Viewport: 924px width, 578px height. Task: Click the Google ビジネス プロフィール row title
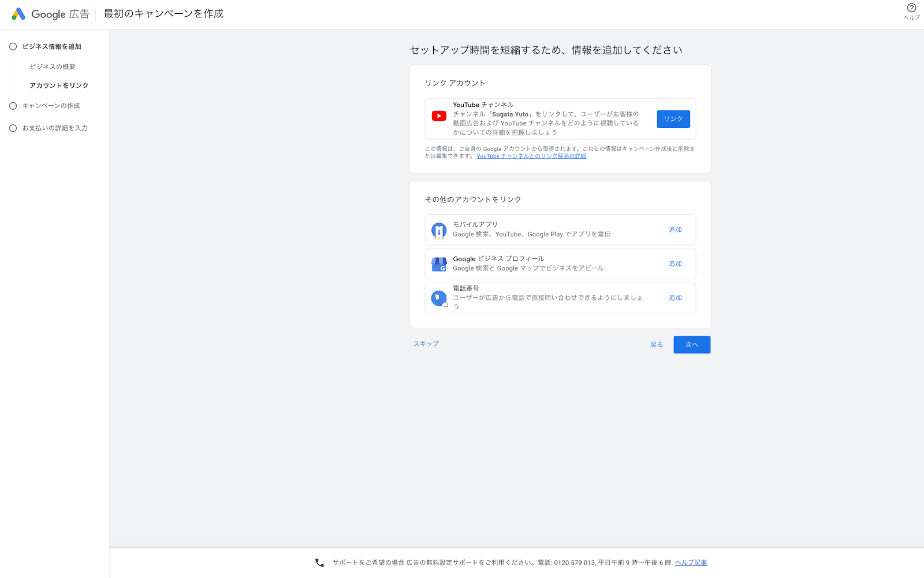click(x=498, y=258)
